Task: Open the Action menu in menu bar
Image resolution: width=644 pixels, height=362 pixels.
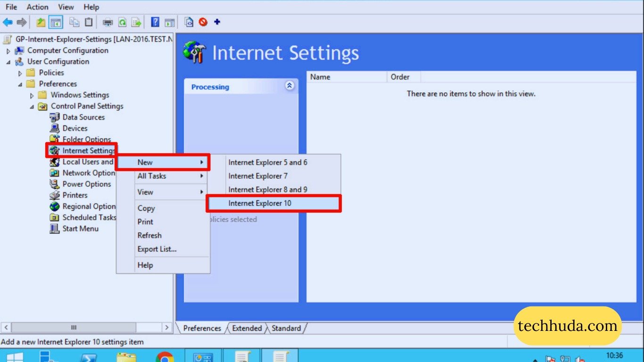Action: tap(37, 7)
